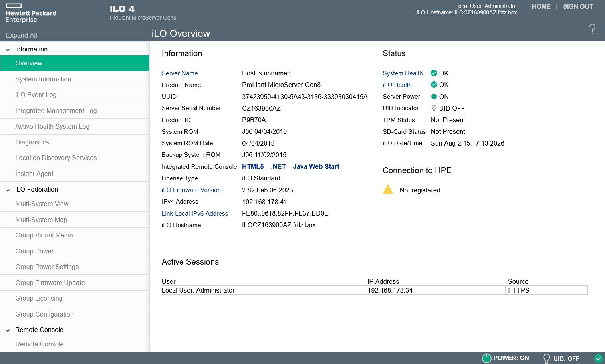Open Group Configuration page

pos(75,314)
